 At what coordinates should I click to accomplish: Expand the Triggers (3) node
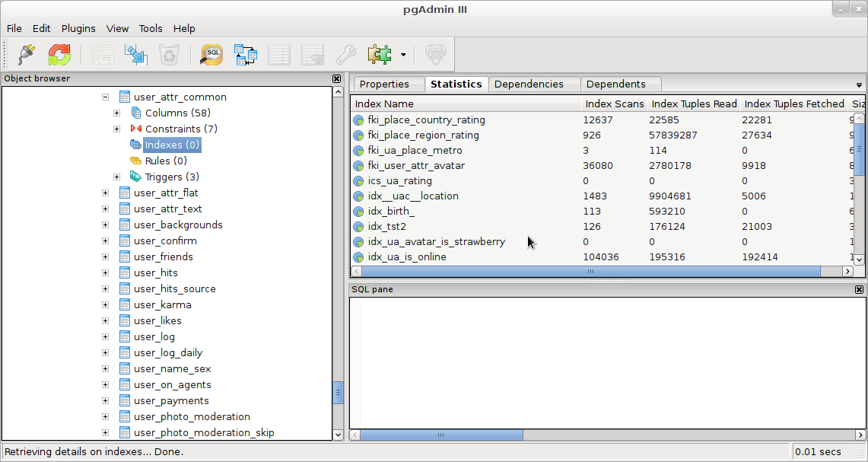coord(116,177)
